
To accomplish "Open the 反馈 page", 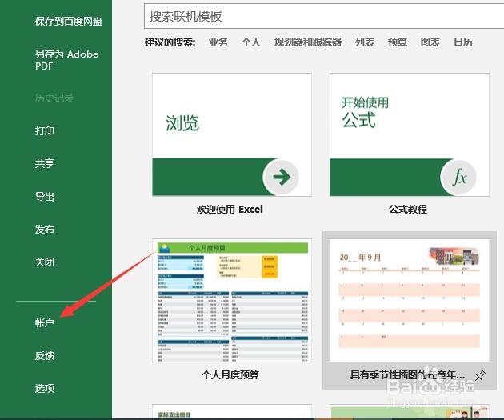I will pos(45,355).
